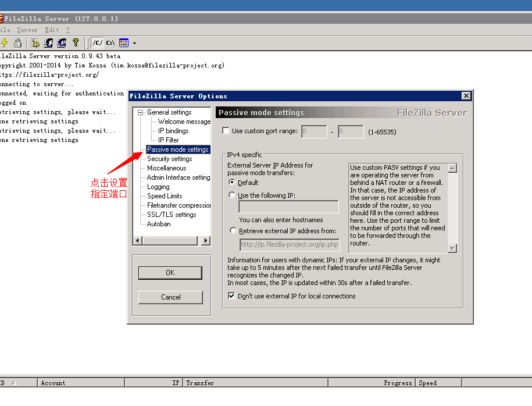The image size is (532, 406).
Task: Click the PASV help text scroll up arrow
Action: pos(452,168)
